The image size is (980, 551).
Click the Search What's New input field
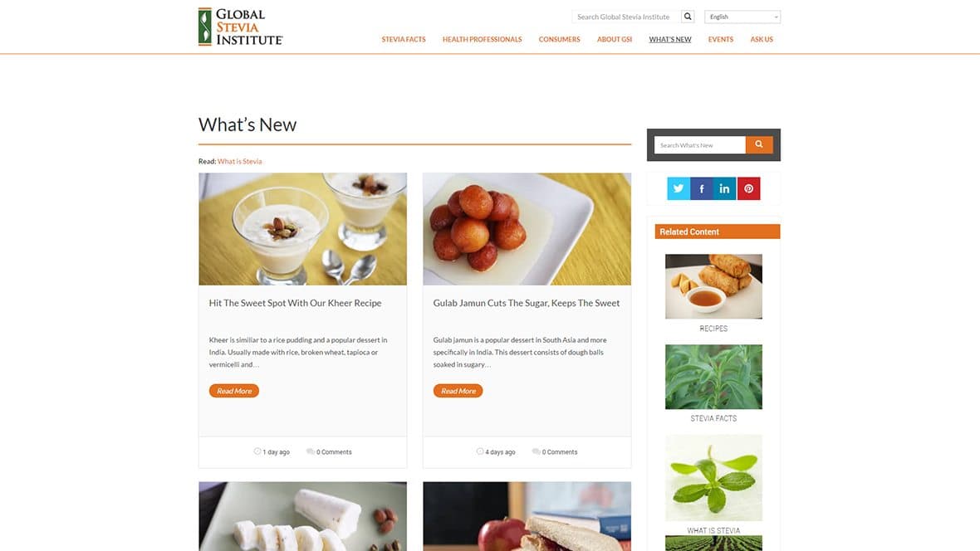(699, 145)
